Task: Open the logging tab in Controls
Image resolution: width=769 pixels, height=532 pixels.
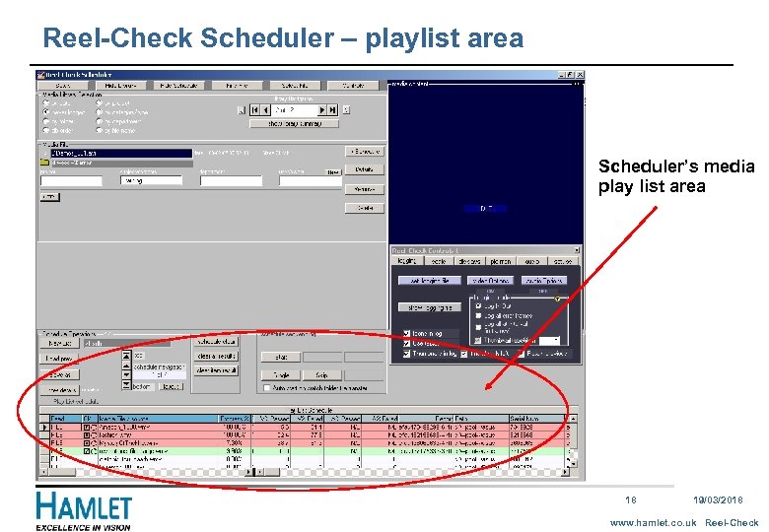Action: [406, 261]
